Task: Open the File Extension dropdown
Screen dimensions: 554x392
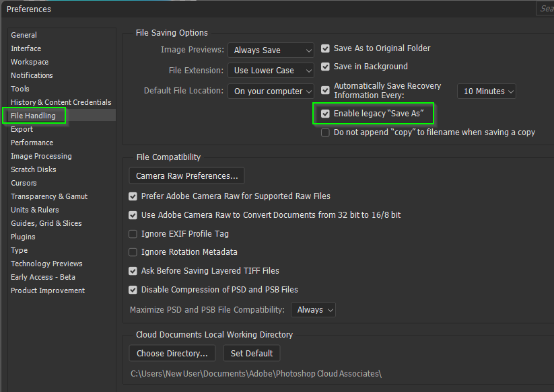Action: pos(271,70)
